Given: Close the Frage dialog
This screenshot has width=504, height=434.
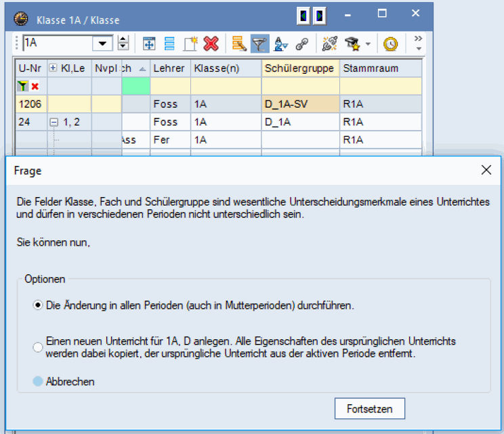Looking at the screenshot, I should (486, 171).
